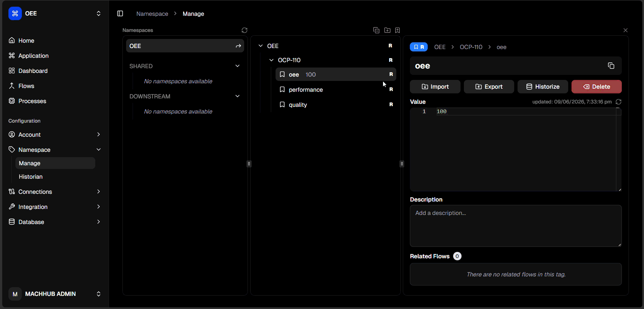The width and height of the screenshot is (644, 309).
Task: Click the share arrow on OEE namespace
Action: 238,46
